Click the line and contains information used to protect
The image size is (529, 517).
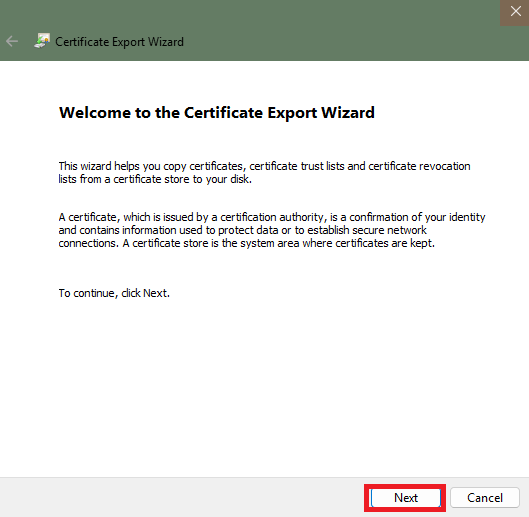click(x=243, y=230)
